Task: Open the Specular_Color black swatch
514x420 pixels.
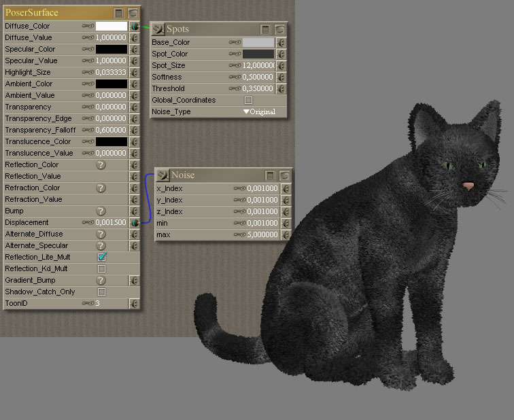Action: tap(112, 49)
